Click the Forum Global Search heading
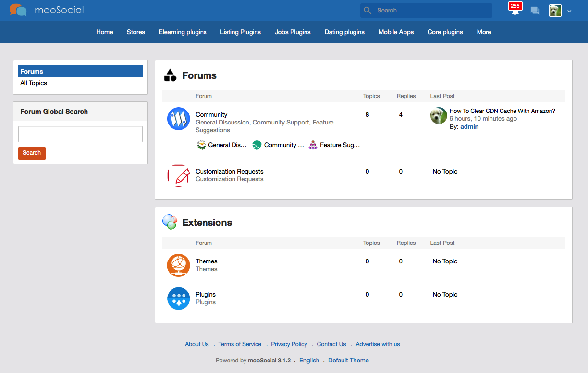Image resolution: width=588 pixels, height=373 pixels. click(x=54, y=112)
